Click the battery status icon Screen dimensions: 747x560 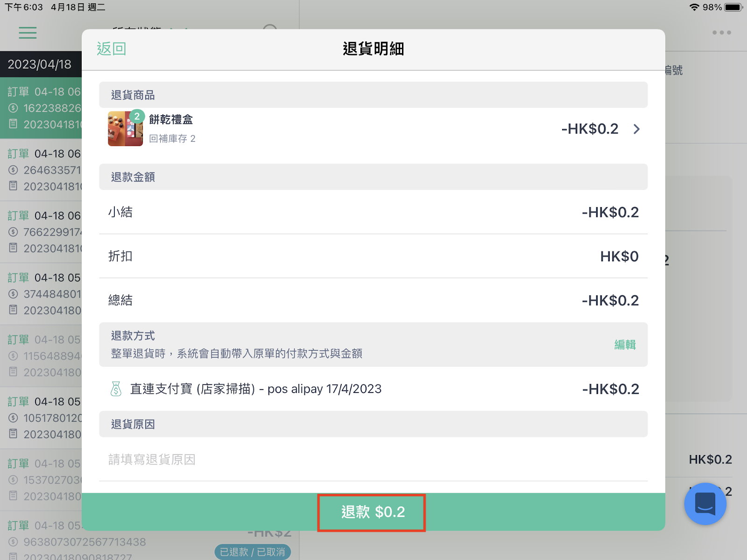pos(733,7)
